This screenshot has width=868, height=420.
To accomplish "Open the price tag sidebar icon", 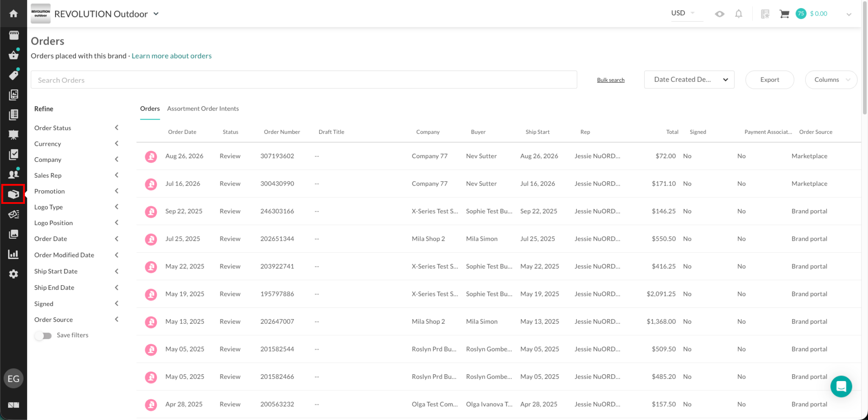I will pyautogui.click(x=14, y=75).
